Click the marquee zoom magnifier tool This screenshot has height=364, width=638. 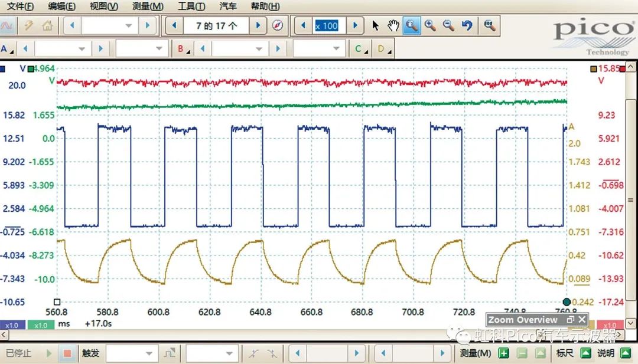(x=412, y=25)
